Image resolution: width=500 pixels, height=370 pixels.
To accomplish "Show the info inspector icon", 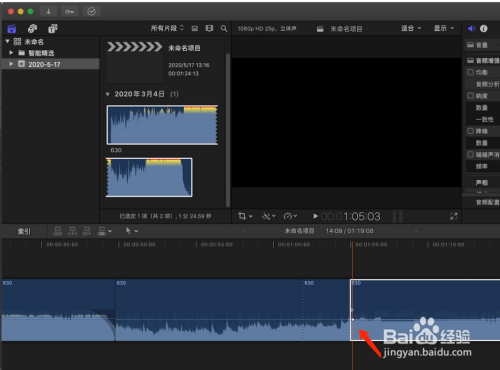I will (x=484, y=29).
